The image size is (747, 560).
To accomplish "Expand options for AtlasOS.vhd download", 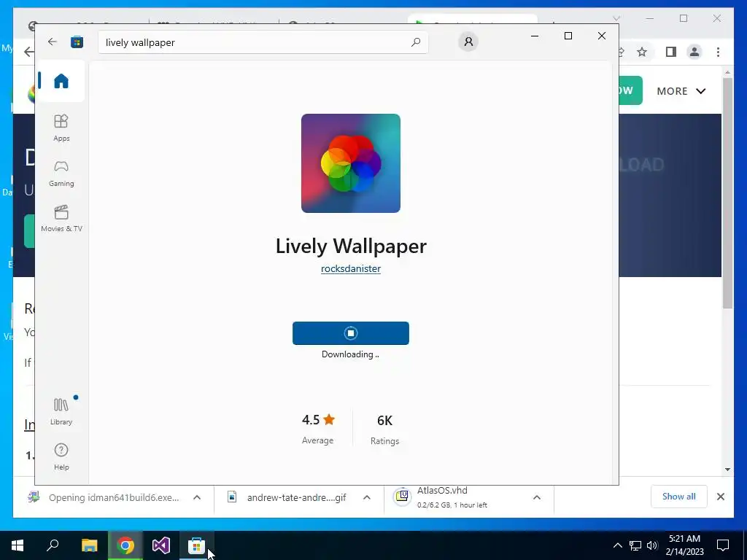I will click(536, 497).
